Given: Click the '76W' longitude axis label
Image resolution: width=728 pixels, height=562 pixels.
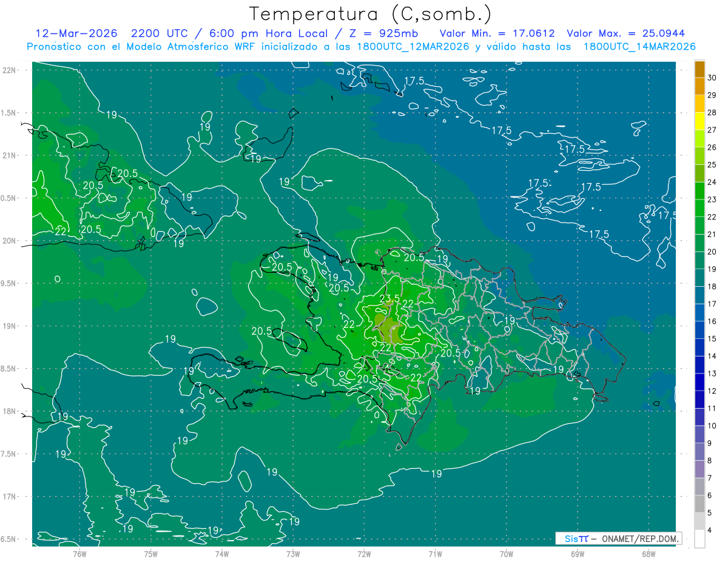Looking at the screenshot, I should click(x=79, y=554).
